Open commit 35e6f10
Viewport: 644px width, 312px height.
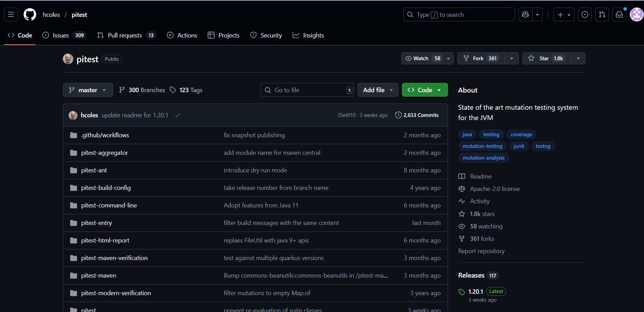[x=346, y=115]
